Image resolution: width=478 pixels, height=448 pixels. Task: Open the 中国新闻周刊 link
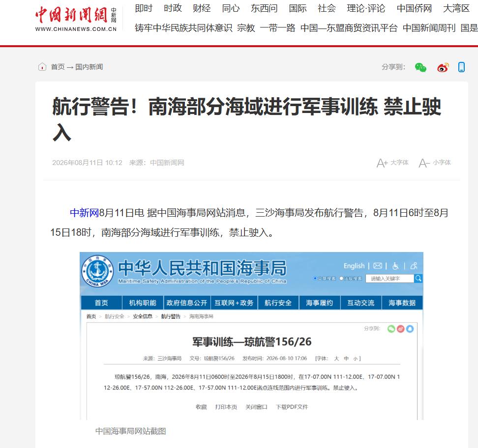point(429,28)
